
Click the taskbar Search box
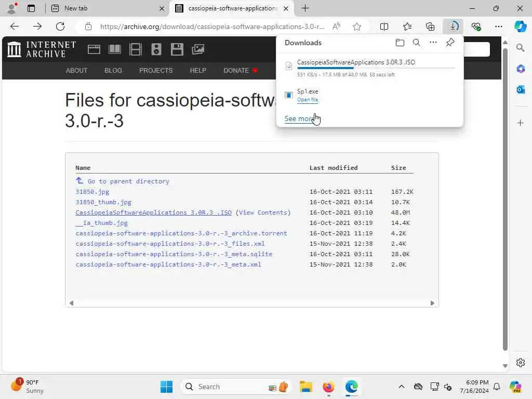point(236,387)
